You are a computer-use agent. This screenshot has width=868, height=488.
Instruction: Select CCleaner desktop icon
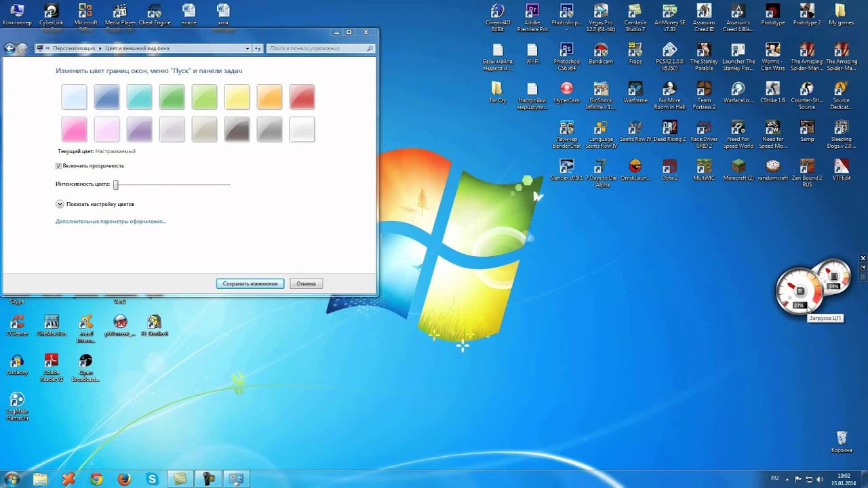tap(17, 326)
